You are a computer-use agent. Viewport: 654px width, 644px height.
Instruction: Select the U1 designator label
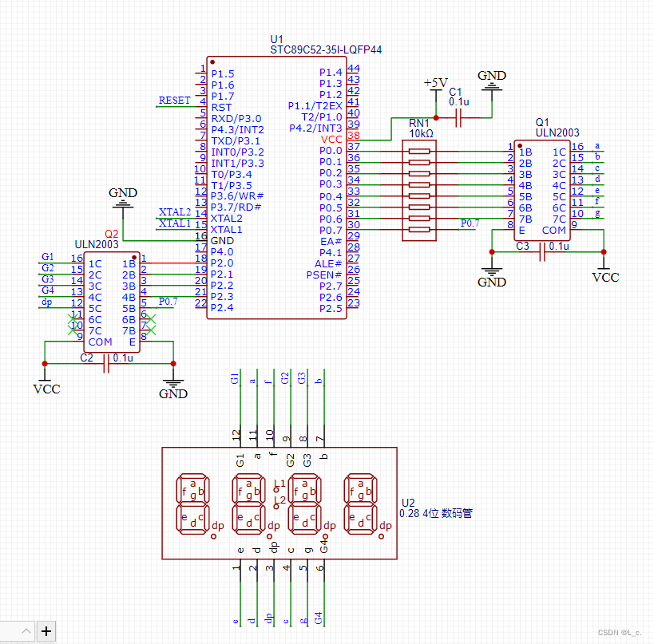tap(276, 40)
